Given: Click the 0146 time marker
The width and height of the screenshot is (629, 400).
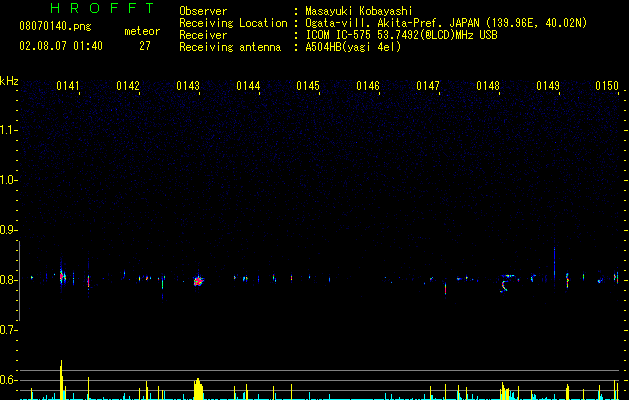Looking at the screenshot, I should click(368, 86).
